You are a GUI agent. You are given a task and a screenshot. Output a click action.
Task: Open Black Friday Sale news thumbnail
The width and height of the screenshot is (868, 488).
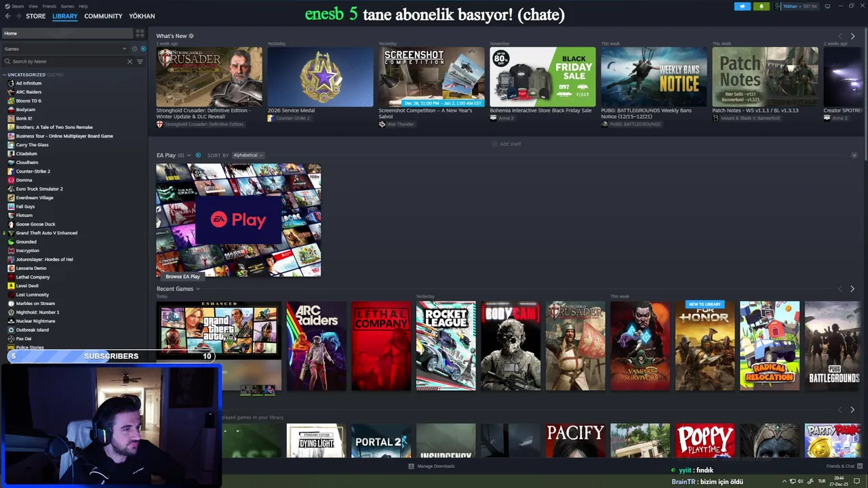(x=542, y=77)
